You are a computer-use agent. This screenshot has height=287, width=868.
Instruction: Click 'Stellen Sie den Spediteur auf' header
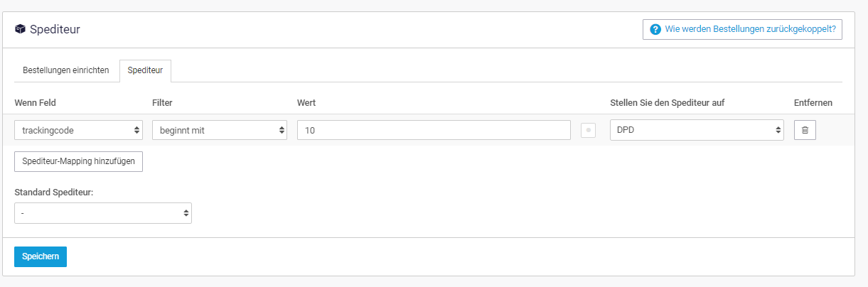[668, 103]
